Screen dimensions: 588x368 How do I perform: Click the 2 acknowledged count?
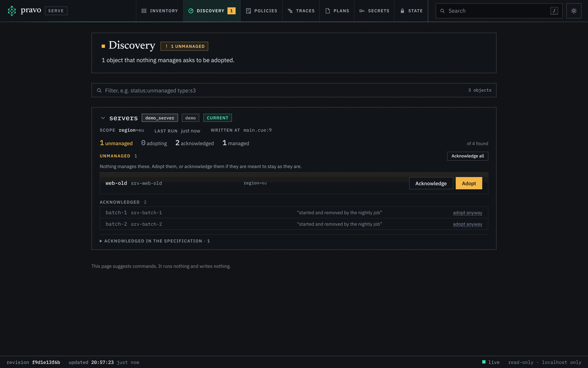(195, 143)
